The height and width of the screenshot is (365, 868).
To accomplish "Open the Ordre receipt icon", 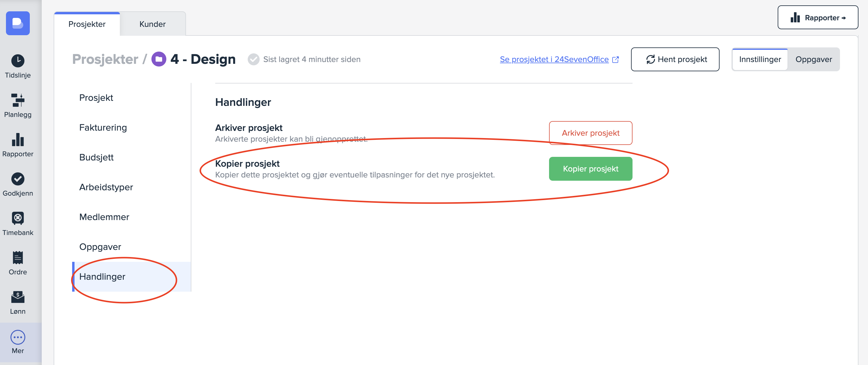I will (18, 257).
